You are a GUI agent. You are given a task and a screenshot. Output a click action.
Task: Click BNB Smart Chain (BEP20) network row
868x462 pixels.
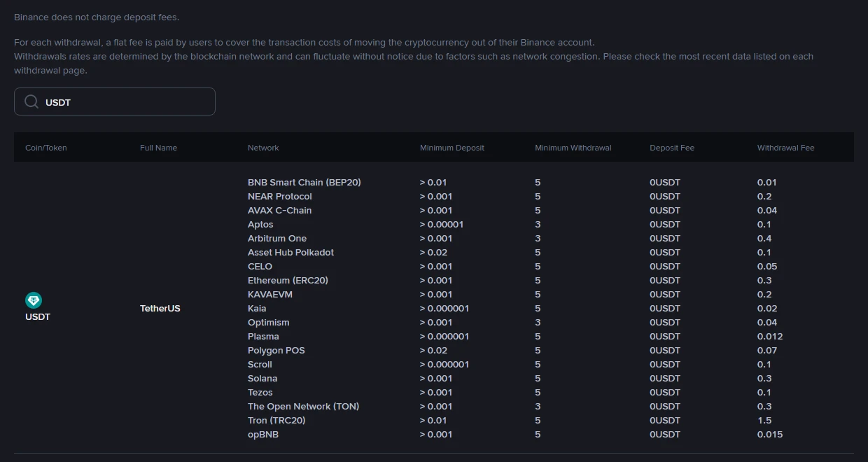click(304, 183)
